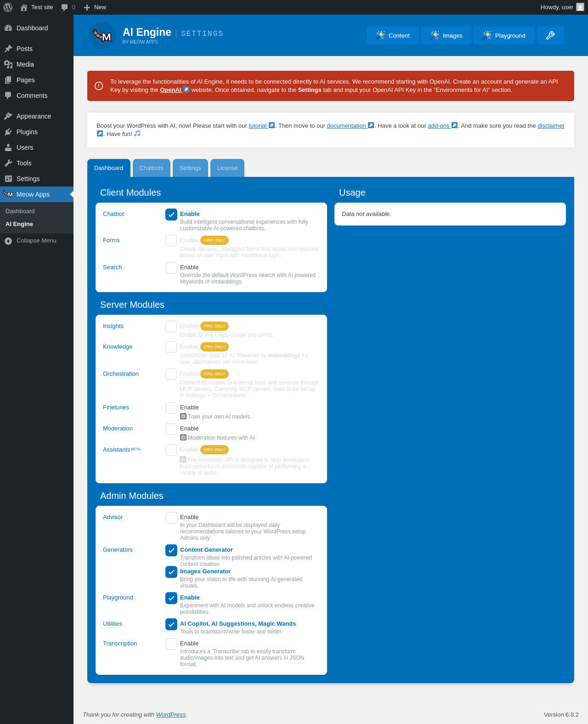Uncheck AI Copilot, AI Suggestions, Magic Wands
Screen dimensions: 588x724
(171, 624)
